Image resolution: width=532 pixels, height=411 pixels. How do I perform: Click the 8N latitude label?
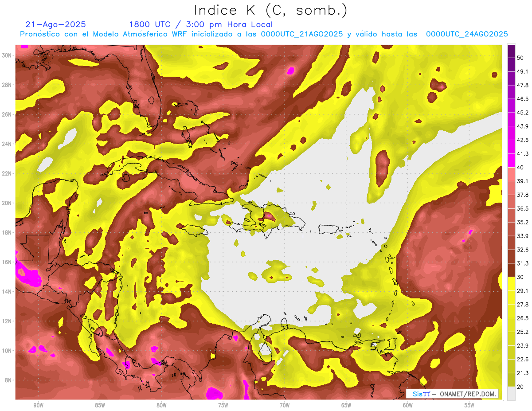point(8,380)
